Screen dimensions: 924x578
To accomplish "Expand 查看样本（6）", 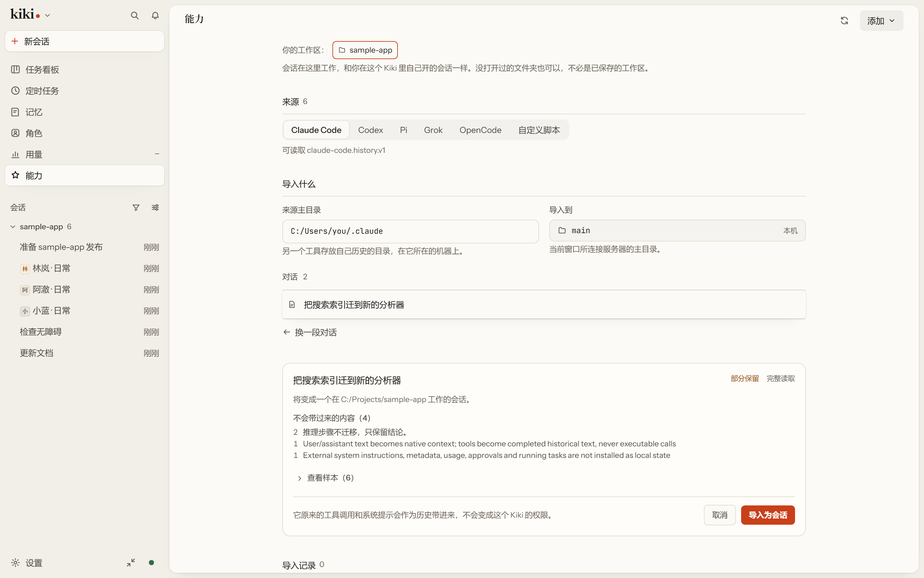I will (x=327, y=478).
